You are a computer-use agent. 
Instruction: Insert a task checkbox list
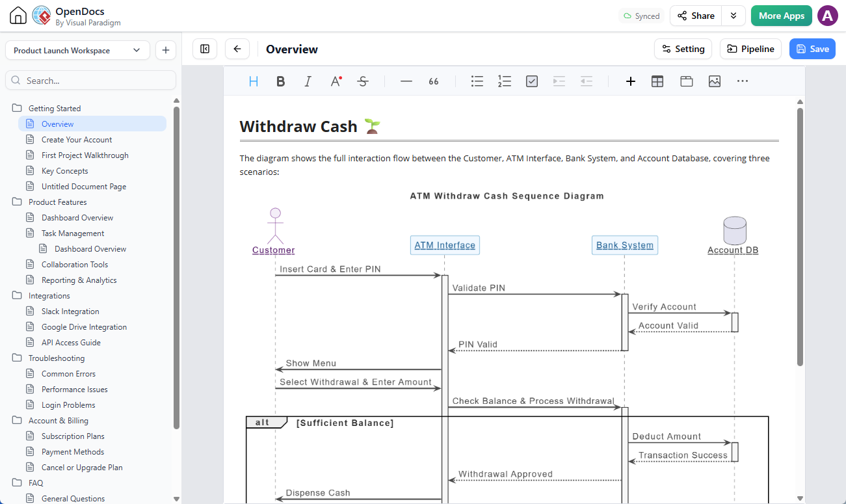[x=532, y=81]
